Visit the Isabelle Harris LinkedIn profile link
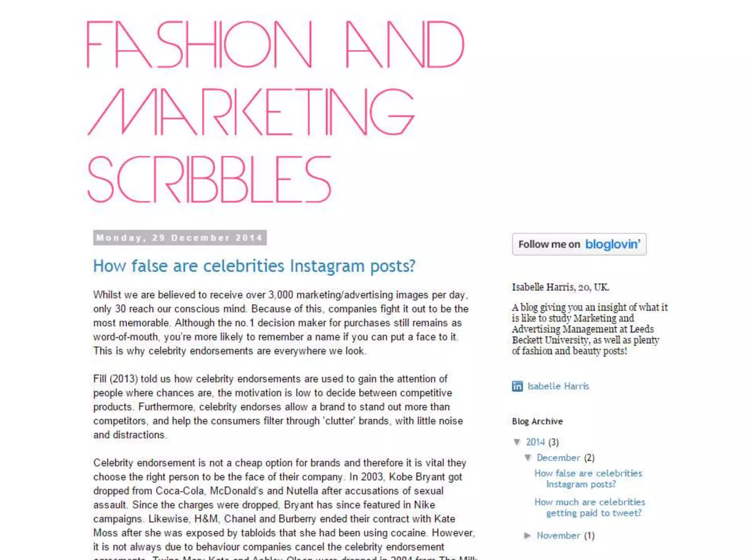The image size is (747, 560). [x=558, y=386]
